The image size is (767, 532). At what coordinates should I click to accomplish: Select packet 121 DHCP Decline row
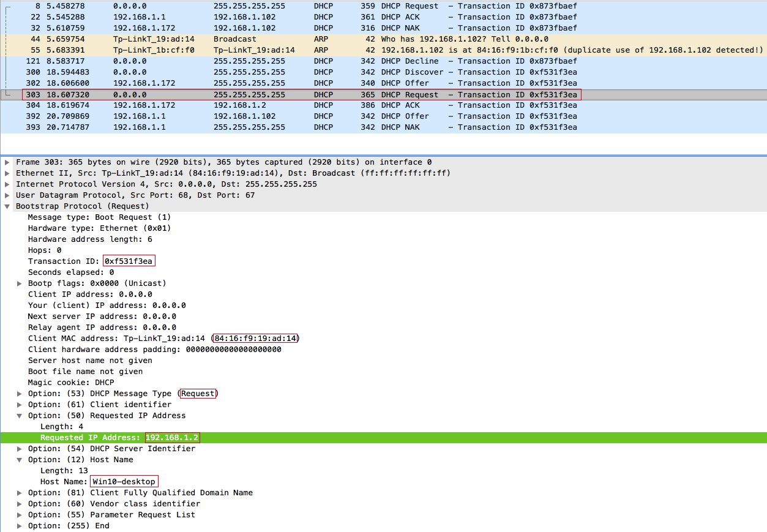[383, 61]
